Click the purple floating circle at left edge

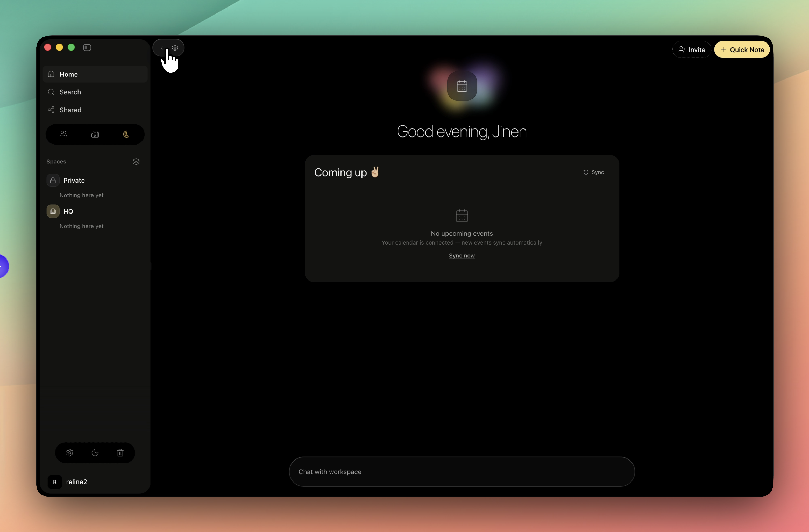3,266
